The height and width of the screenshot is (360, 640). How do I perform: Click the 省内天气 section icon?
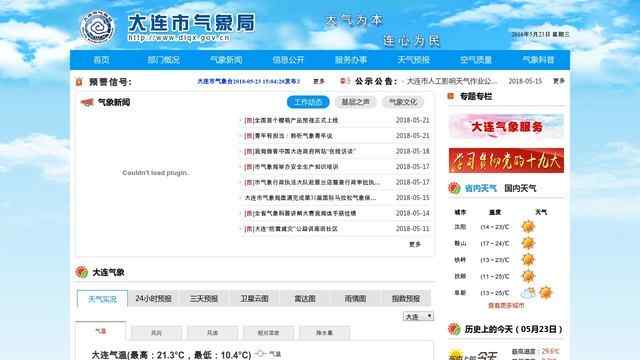(x=454, y=188)
